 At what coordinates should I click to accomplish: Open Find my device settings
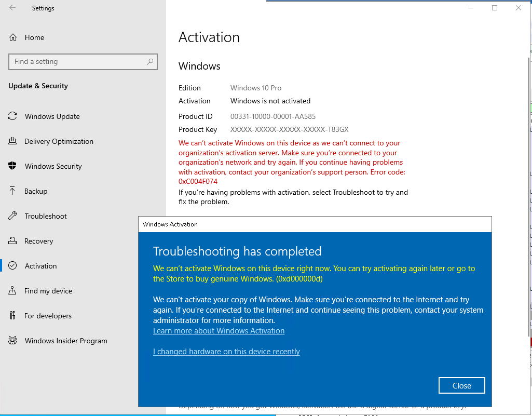tap(48, 291)
